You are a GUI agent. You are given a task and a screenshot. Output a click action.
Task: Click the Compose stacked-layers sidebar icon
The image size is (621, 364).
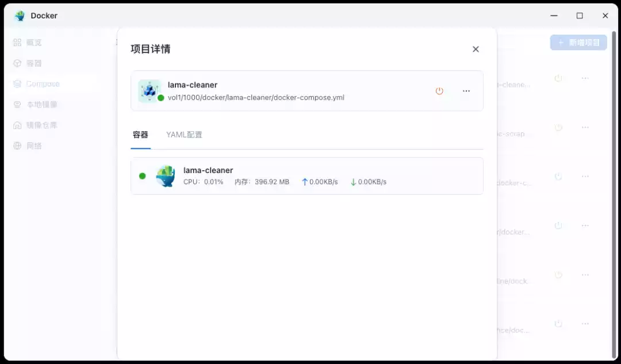pos(17,83)
